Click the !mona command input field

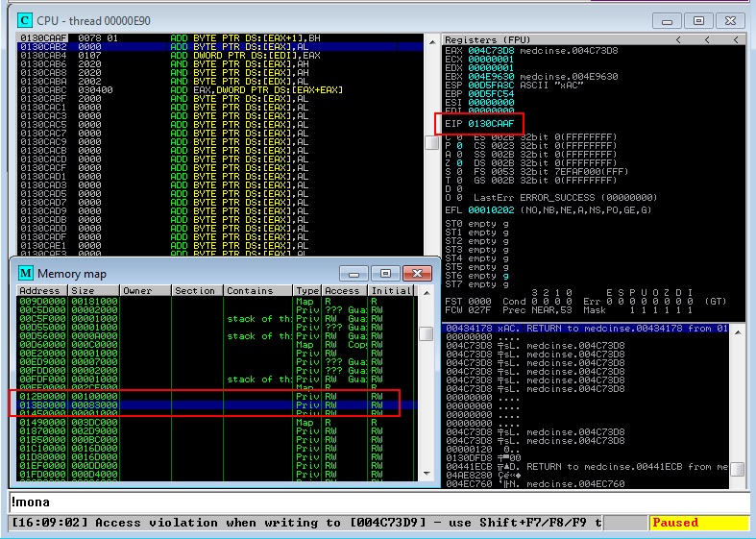pos(378,502)
